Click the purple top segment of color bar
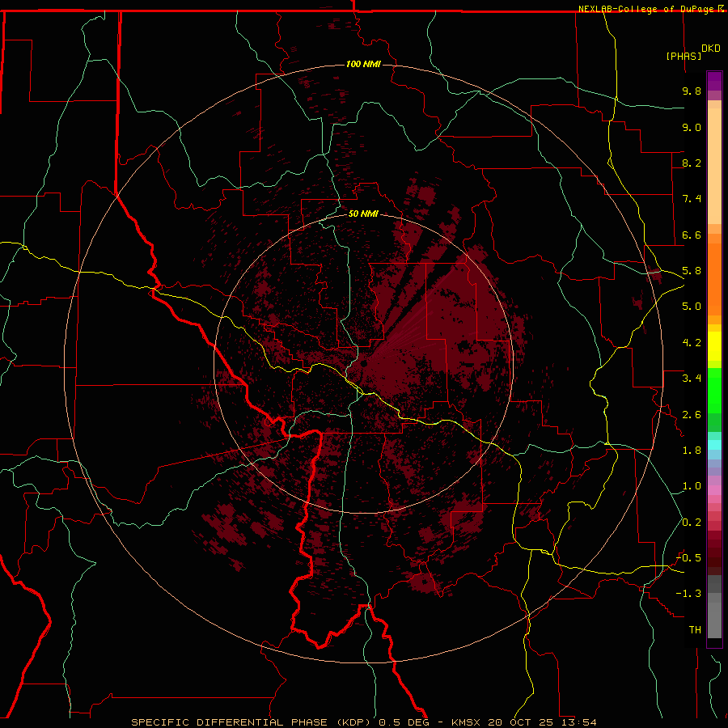The height and width of the screenshot is (728, 728). (x=714, y=81)
